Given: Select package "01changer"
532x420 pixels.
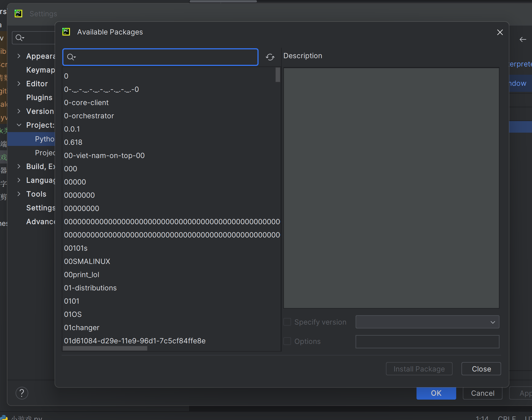Looking at the screenshot, I should coord(171,328).
